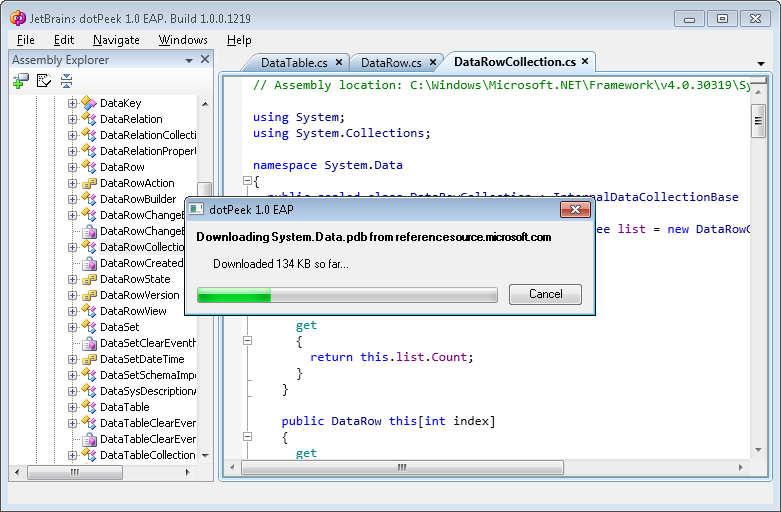Viewport: 781px width, 512px height.
Task: Click the DataRowVersion enum icon
Action: click(89, 295)
